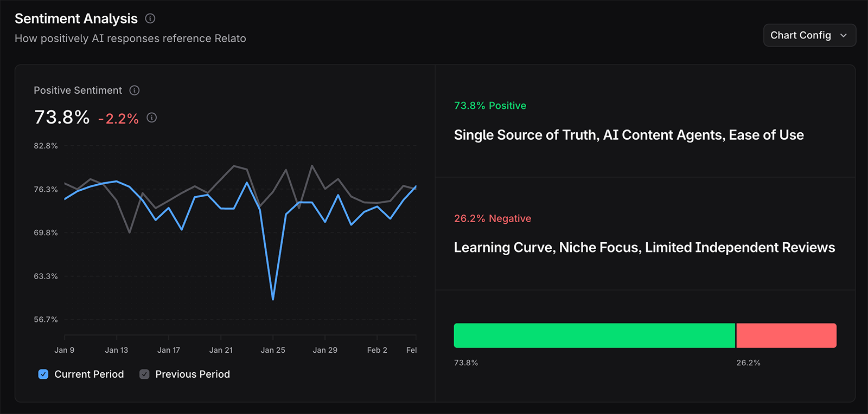Click the info icon beside Positive Sentiment
Screen dimensions: 868x414
(x=135, y=90)
